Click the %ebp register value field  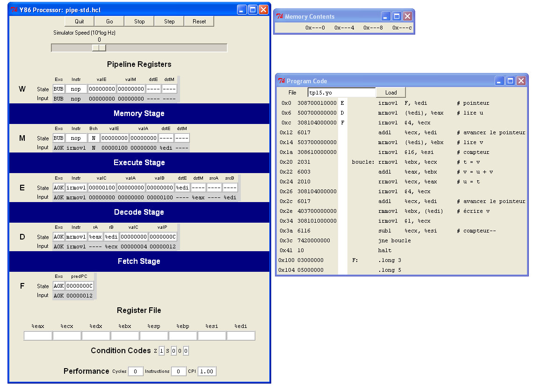coord(182,335)
